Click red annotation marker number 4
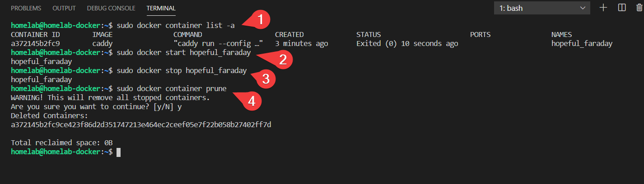Screen dimensions: 644x184 pos(252,101)
